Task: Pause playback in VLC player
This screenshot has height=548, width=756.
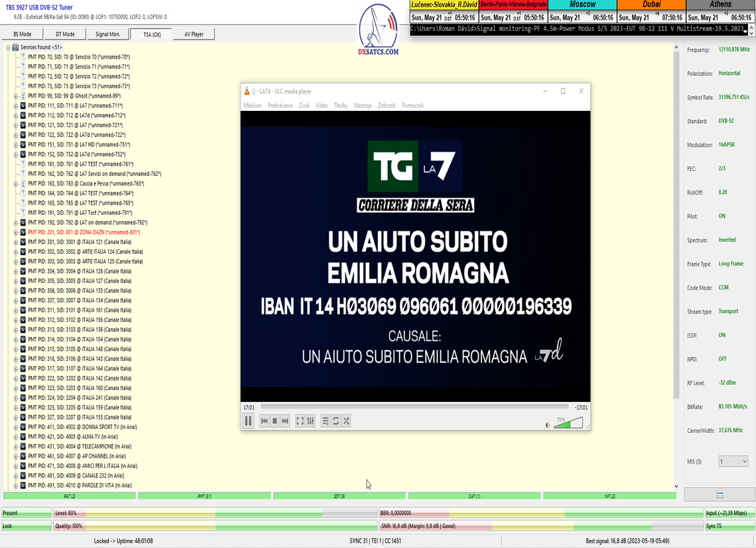Action: pyautogui.click(x=248, y=421)
